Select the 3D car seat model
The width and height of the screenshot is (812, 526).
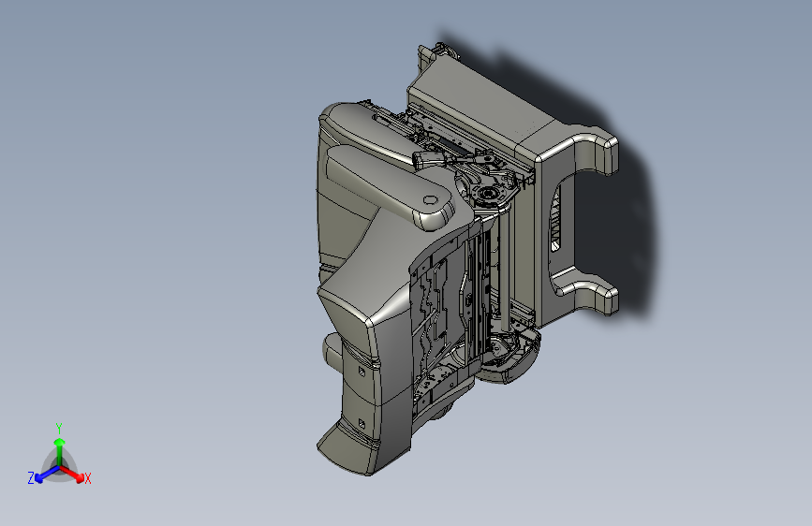coord(467,259)
